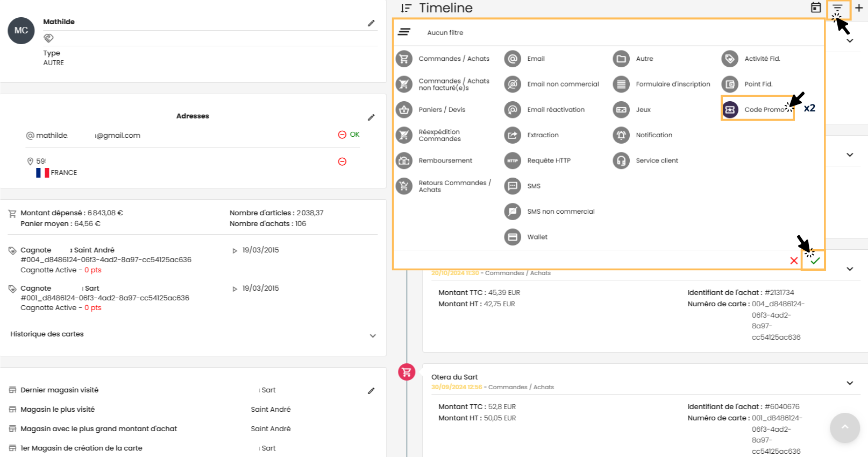Change the timeline sort order icon

coord(406,8)
